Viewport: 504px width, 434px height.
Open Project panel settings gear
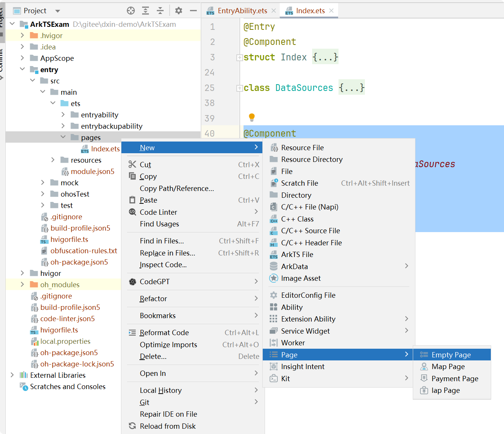[x=179, y=11]
